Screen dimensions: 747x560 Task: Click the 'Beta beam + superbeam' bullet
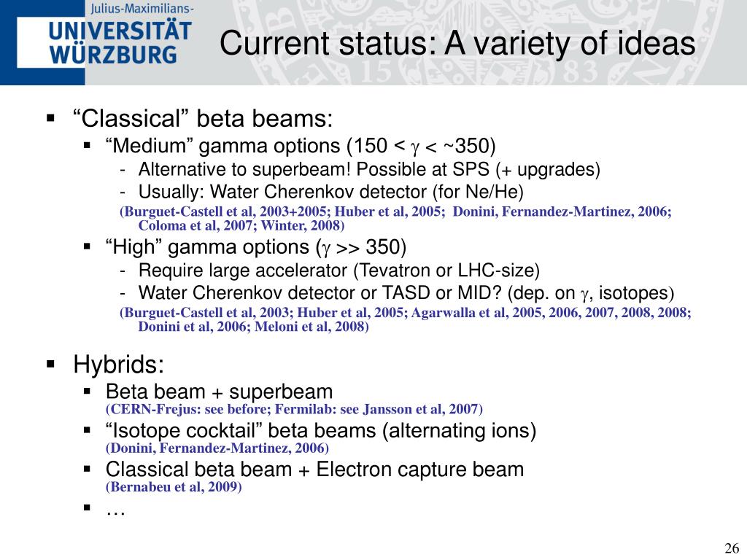point(219,392)
